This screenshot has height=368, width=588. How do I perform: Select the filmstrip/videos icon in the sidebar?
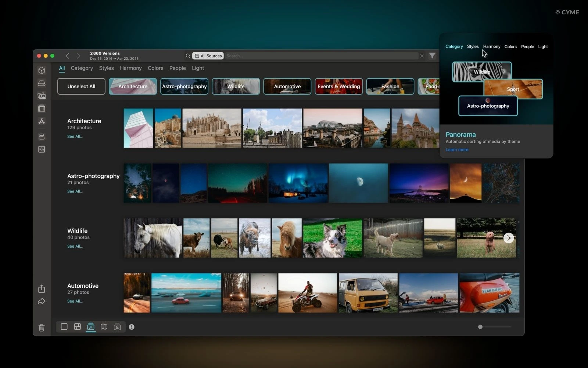click(42, 108)
